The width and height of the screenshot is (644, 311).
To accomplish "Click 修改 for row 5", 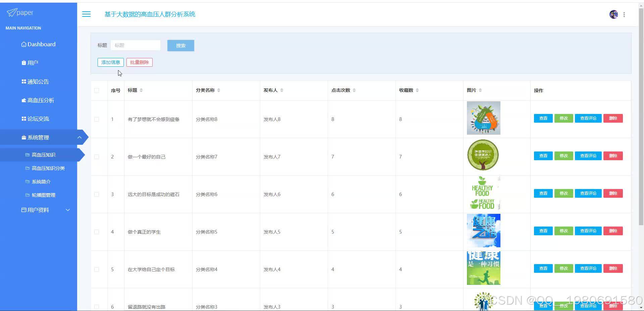I will click(x=564, y=268).
